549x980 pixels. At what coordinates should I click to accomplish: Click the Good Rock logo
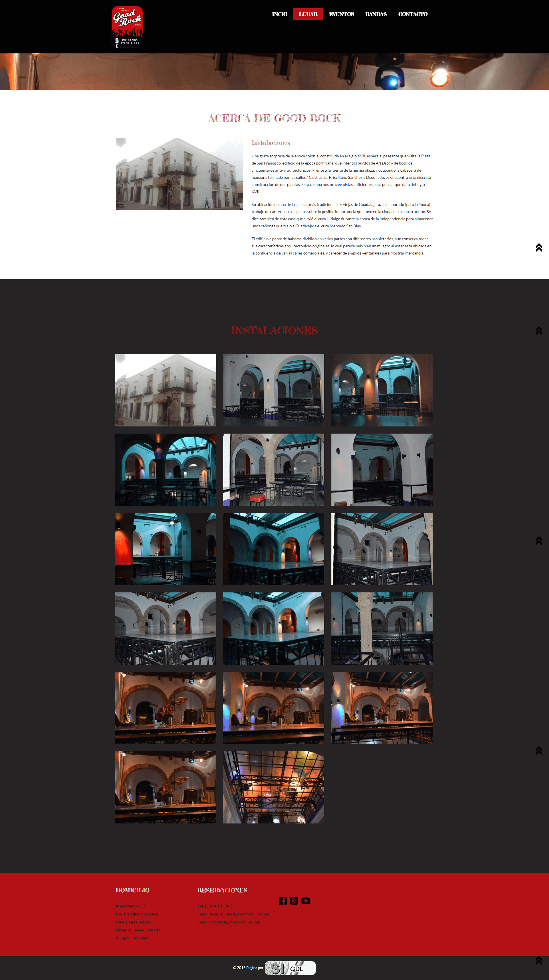point(127,27)
